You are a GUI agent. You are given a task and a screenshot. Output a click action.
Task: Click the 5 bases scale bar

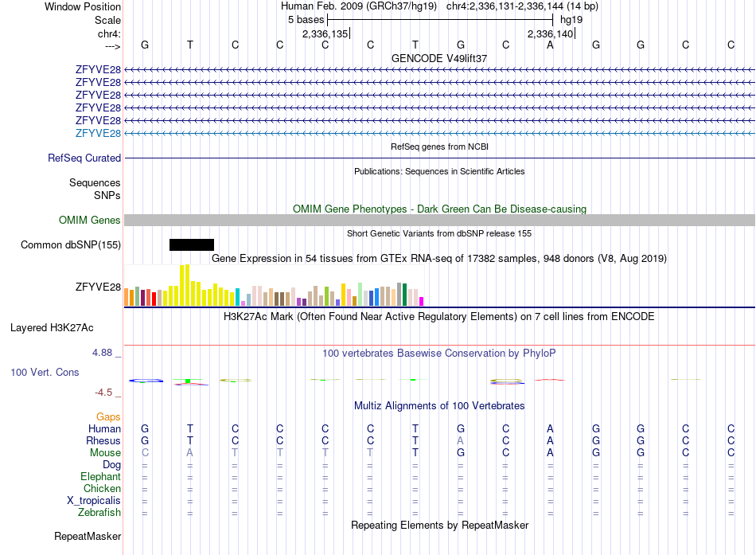point(440,20)
